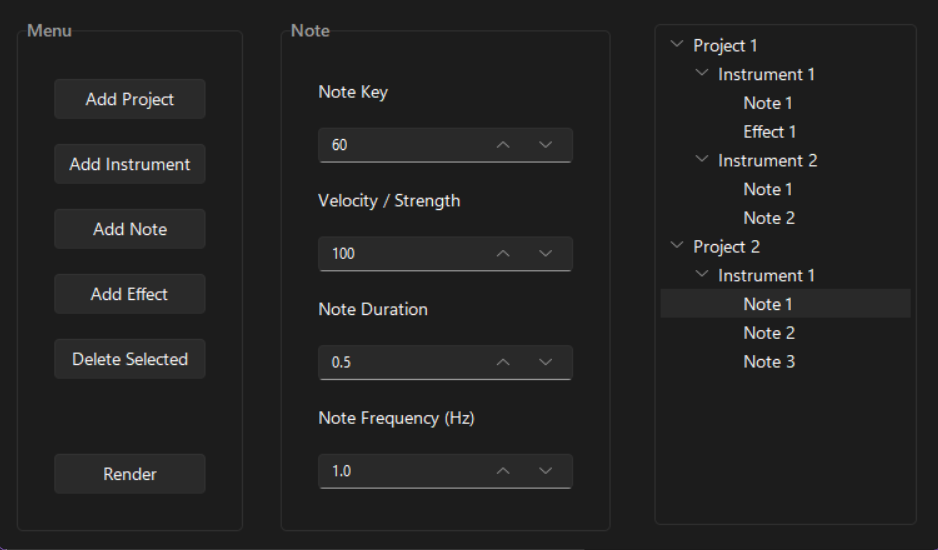Decrease Note Frequency (Hz) value
This screenshot has width=938, height=550.
(x=545, y=471)
